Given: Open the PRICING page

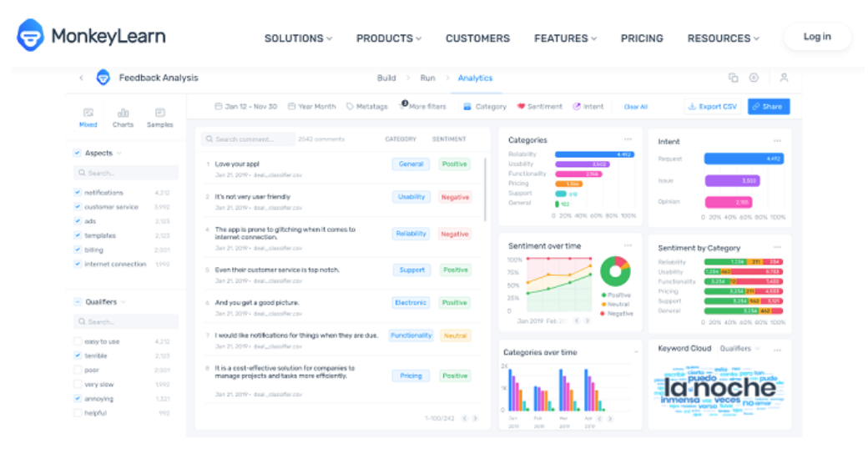Looking at the screenshot, I should pyautogui.click(x=642, y=38).
